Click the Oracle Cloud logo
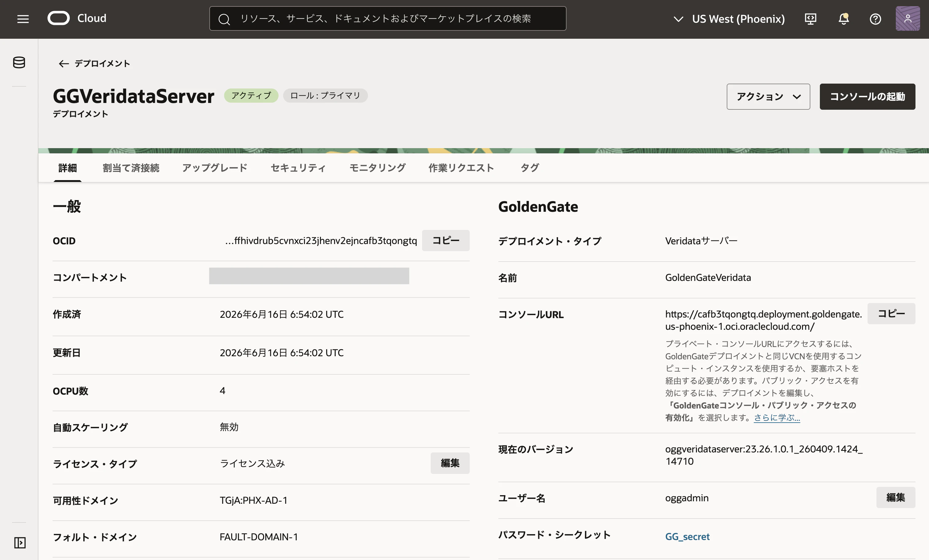The width and height of the screenshot is (929, 560). [x=77, y=18]
